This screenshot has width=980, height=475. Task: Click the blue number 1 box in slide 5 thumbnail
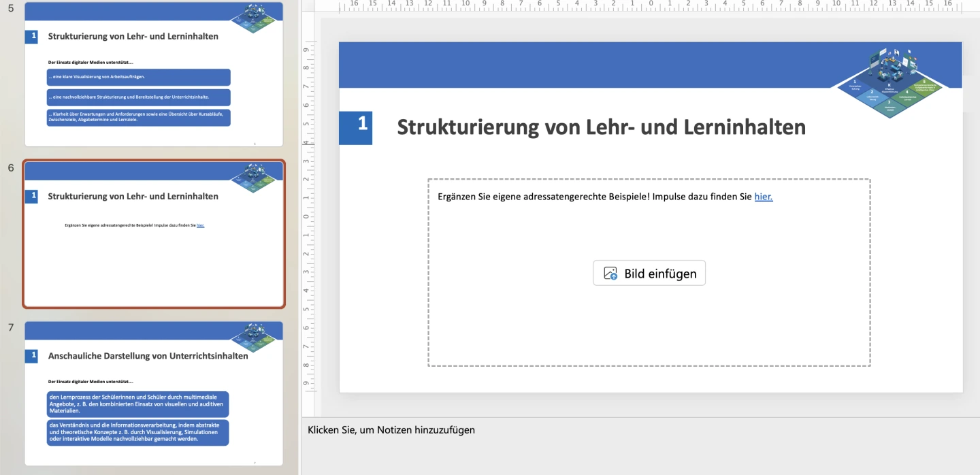pos(31,36)
